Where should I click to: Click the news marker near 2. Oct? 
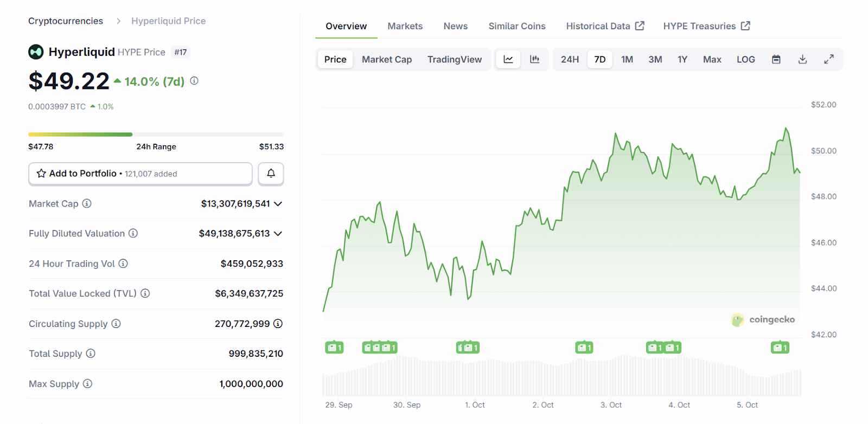coord(584,348)
